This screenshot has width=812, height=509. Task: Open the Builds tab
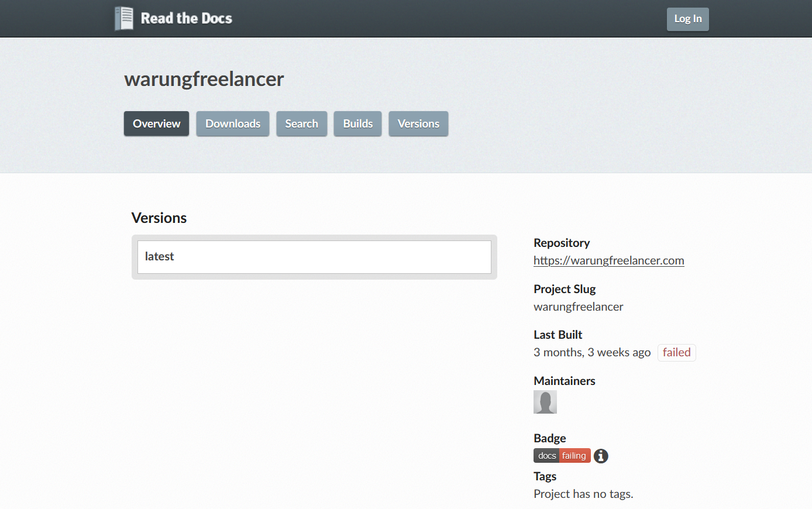pyautogui.click(x=357, y=123)
